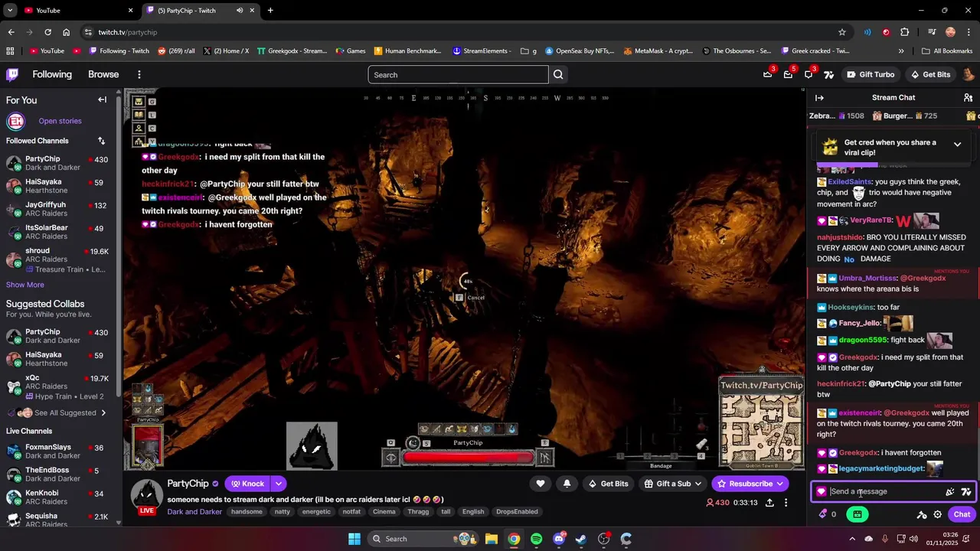Image resolution: width=980 pixels, height=551 pixels.
Task: Open Discord from the taskbar
Action: click(x=560, y=539)
